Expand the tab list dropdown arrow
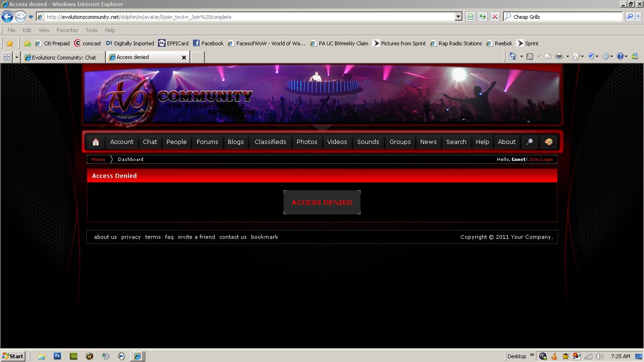The image size is (644, 362). [x=17, y=57]
